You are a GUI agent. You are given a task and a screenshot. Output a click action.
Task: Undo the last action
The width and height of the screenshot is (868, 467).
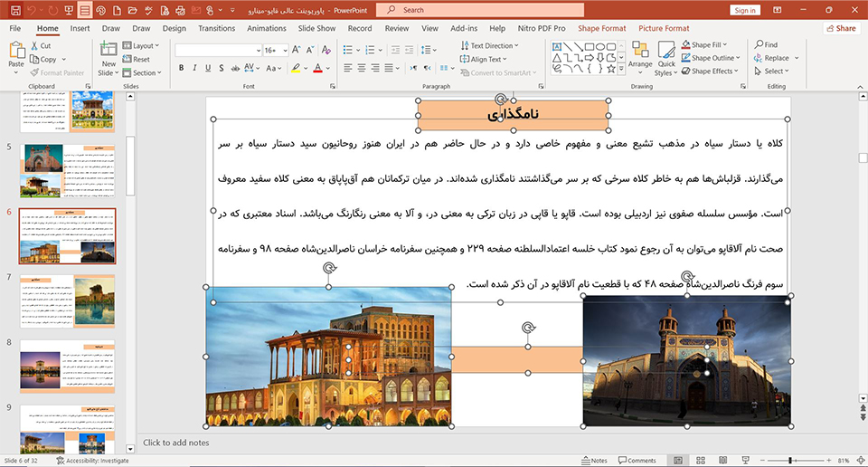tap(31, 10)
